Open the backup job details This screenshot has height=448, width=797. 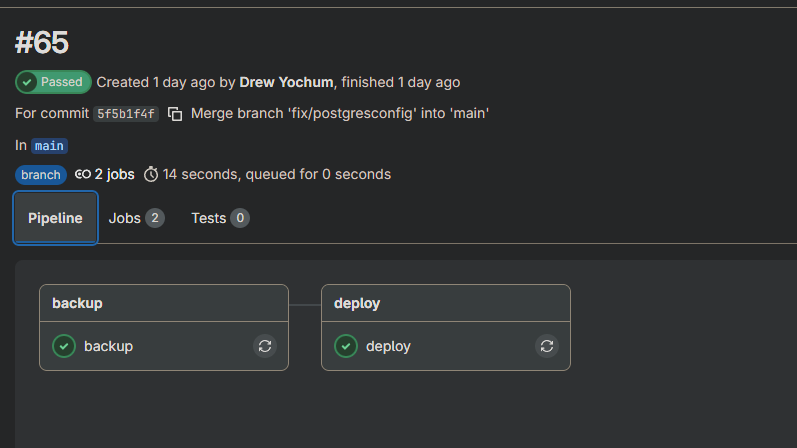(108, 346)
